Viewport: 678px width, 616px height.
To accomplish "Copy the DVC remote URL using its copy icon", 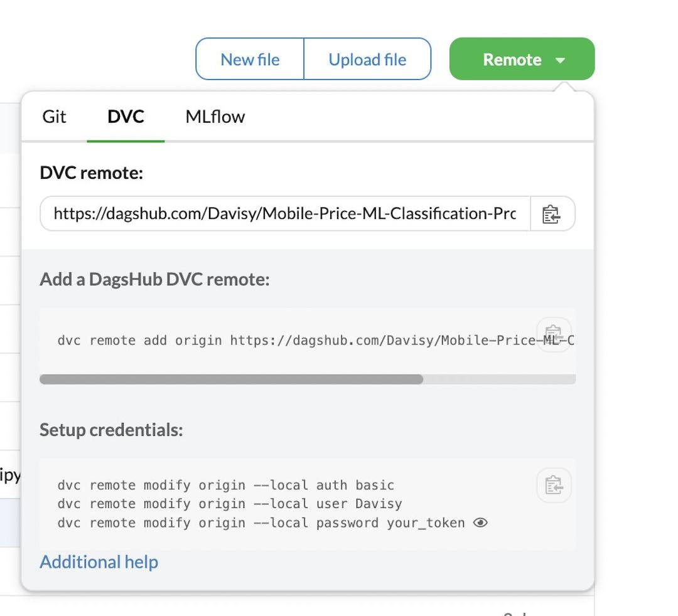I will tap(553, 213).
